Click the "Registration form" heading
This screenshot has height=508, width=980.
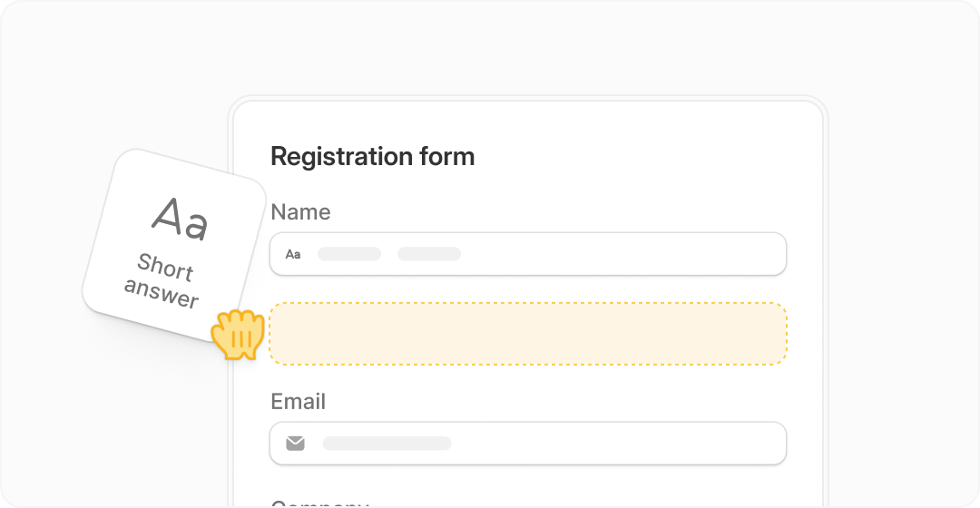[x=372, y=156]
